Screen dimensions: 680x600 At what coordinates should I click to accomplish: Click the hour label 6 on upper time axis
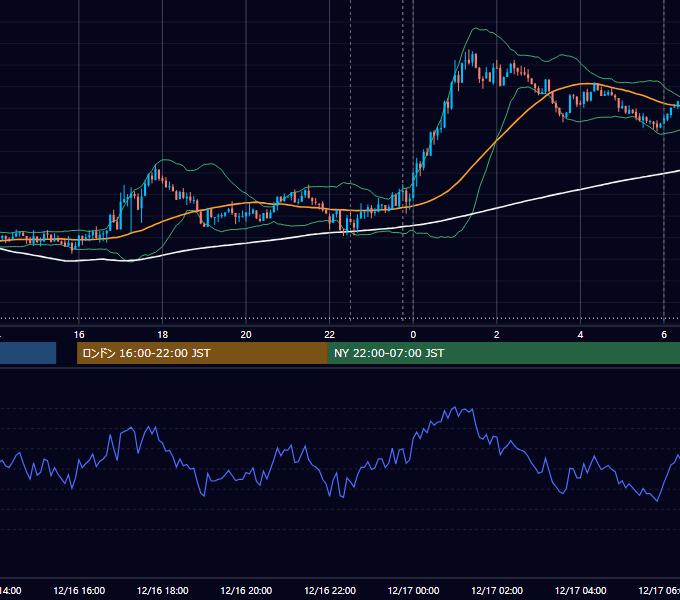coord(664,335)
